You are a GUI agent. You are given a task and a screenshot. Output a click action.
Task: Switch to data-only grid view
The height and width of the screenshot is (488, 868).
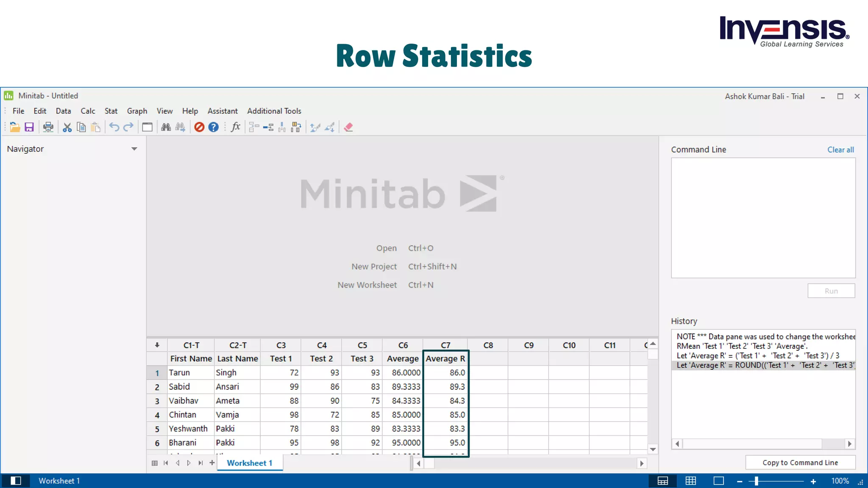[x=691, y=481]
